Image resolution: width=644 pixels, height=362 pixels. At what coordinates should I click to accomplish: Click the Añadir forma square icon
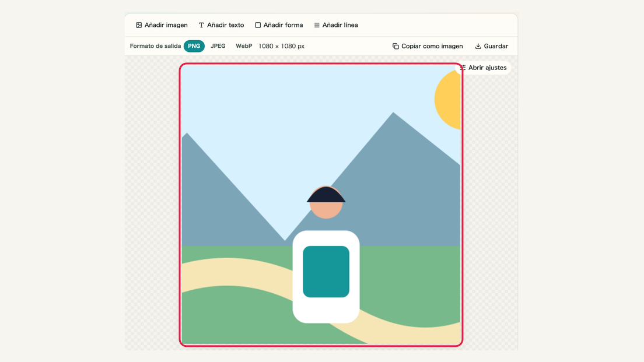tap(258, 25)
